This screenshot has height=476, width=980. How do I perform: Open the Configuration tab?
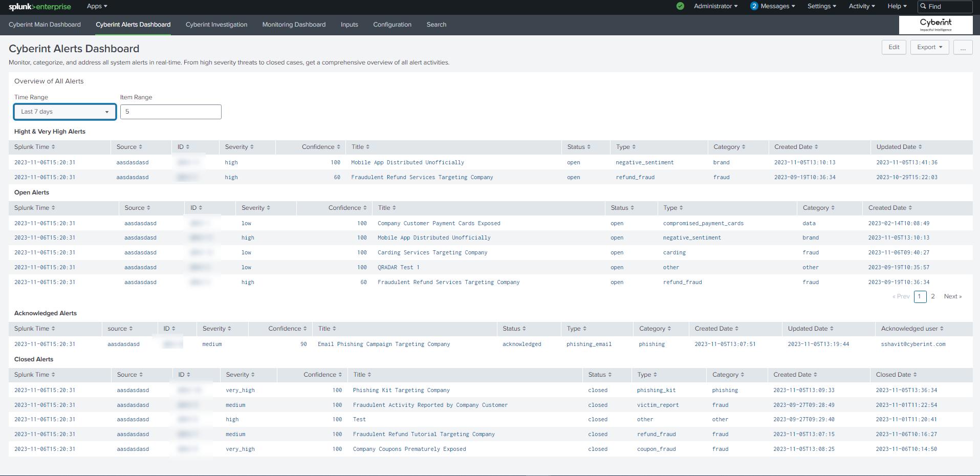pyautogui.click(x=392, y=25)
